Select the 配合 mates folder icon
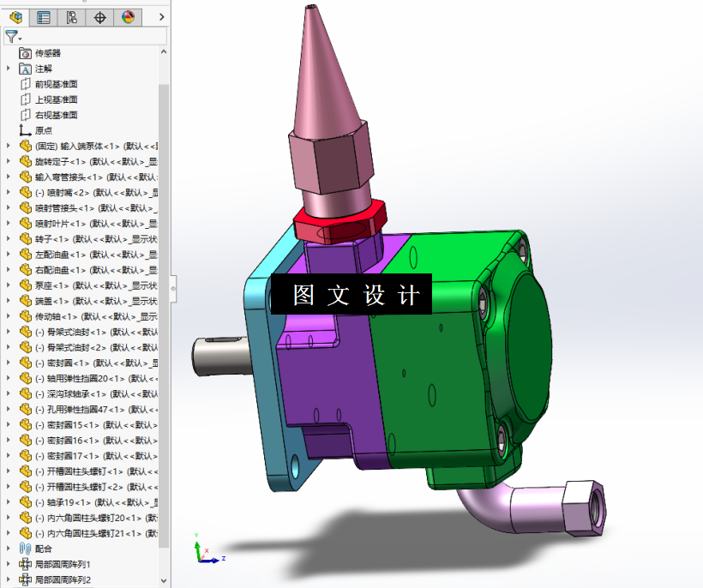 pyautogui.click(x=25, y=549)
